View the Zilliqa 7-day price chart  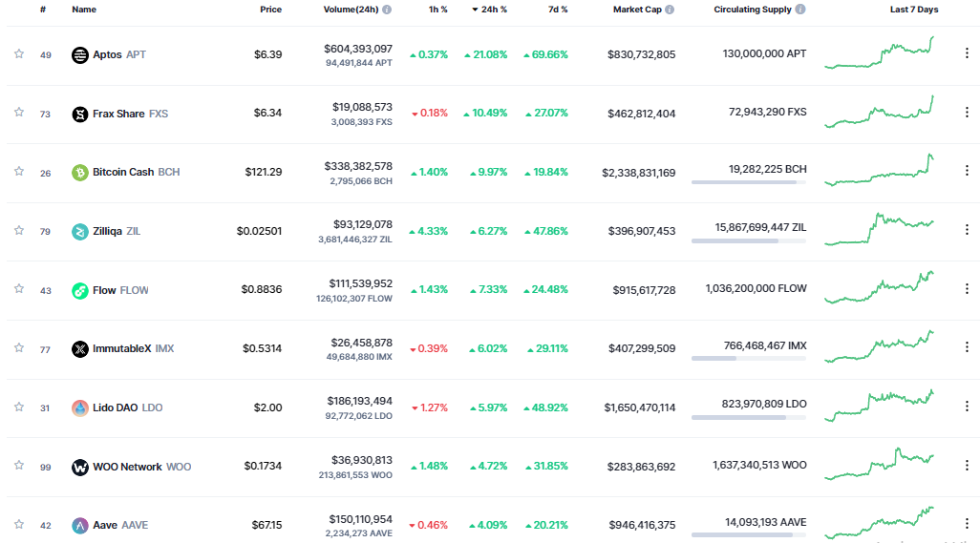(880, 230)
